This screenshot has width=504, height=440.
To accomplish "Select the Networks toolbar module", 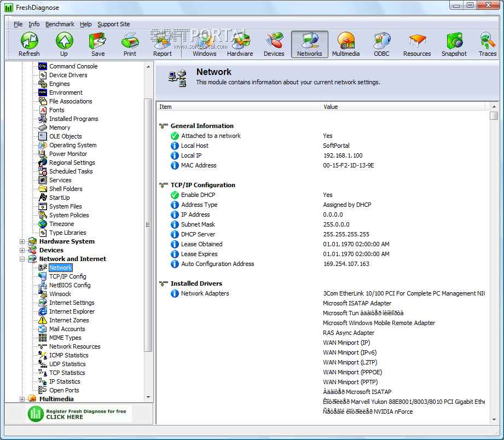I will pos(310,44).
